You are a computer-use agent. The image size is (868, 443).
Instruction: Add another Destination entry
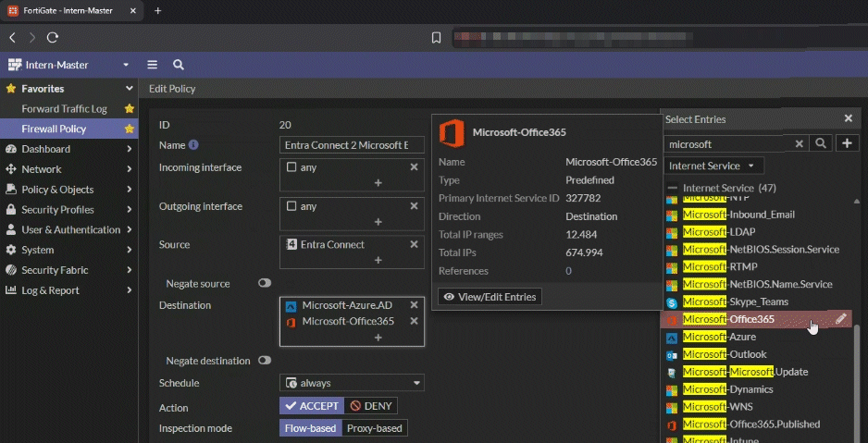(x=378, y=338)
